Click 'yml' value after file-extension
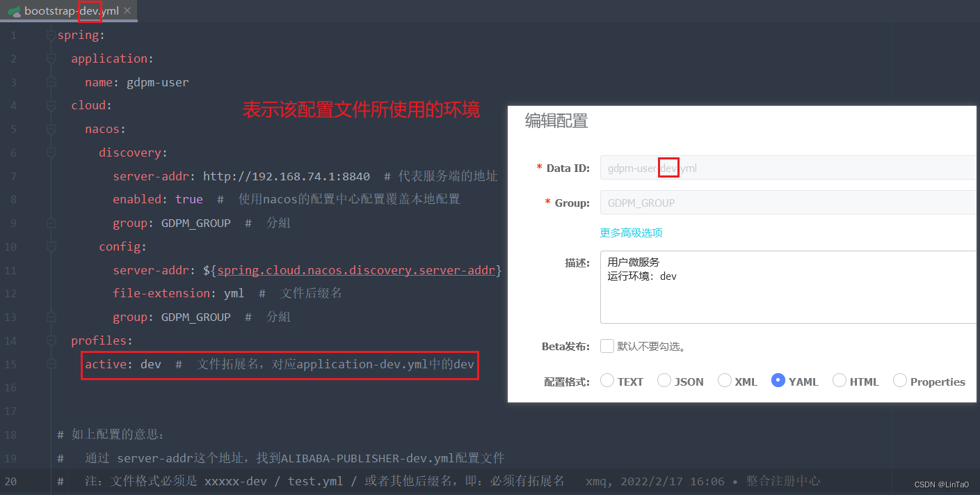Image resolution: width=980 pixels, height=495 pixels. tap(234, 293)
